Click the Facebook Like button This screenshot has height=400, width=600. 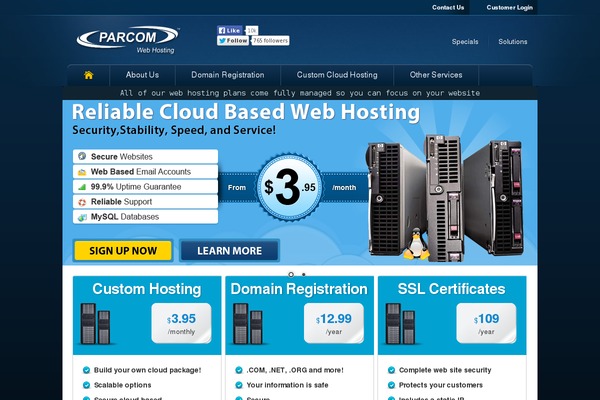(x=230, y=30)
